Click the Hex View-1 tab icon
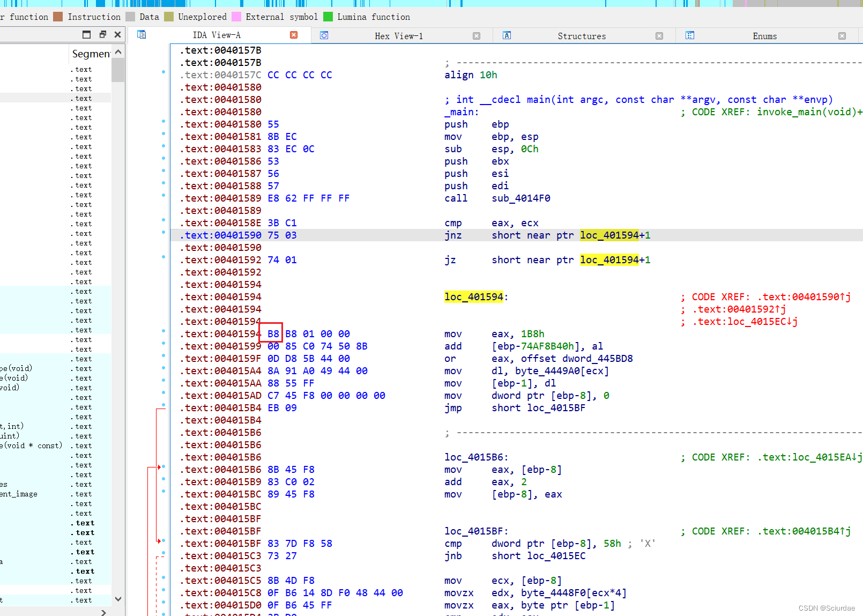 coord(324,35)
